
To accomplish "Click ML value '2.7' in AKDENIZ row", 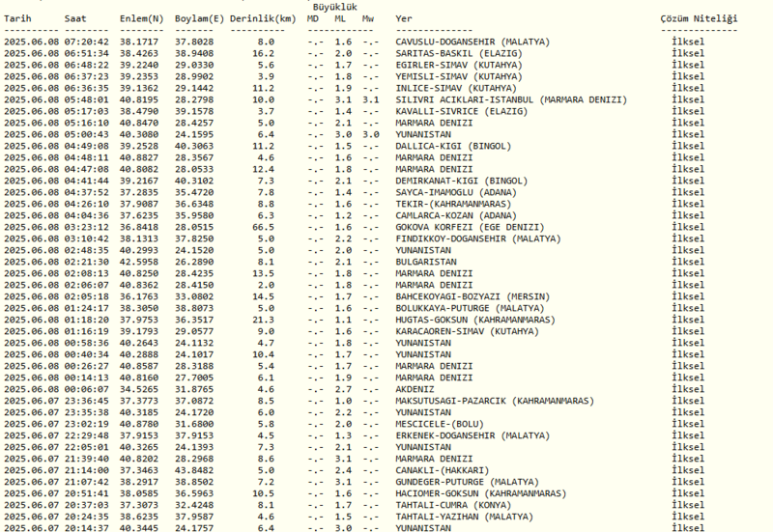I will click(343, 389).
